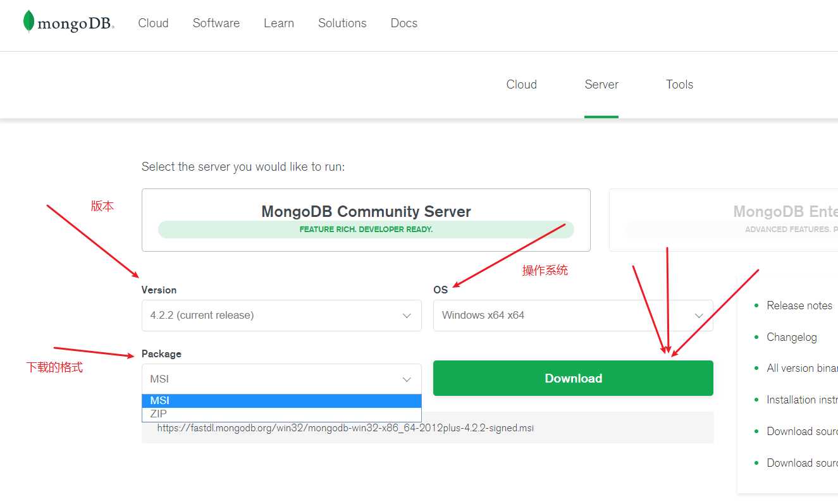Switch to the Cloud download tab

point(522,85)
